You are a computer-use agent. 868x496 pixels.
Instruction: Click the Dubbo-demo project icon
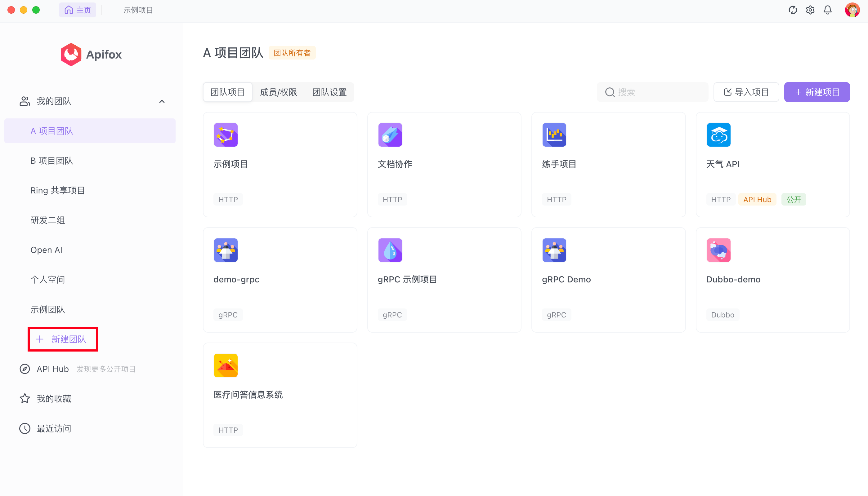click(x=718, y=250)
